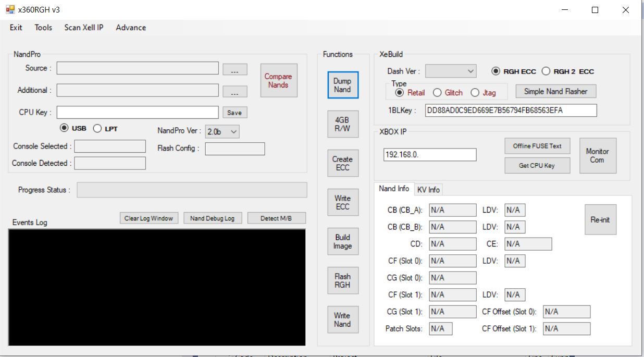This screenshot has width=644, height=357.
Task: Start flashing with the Flash RGH button
Action: pyautogui.click(x=342, y=280)
